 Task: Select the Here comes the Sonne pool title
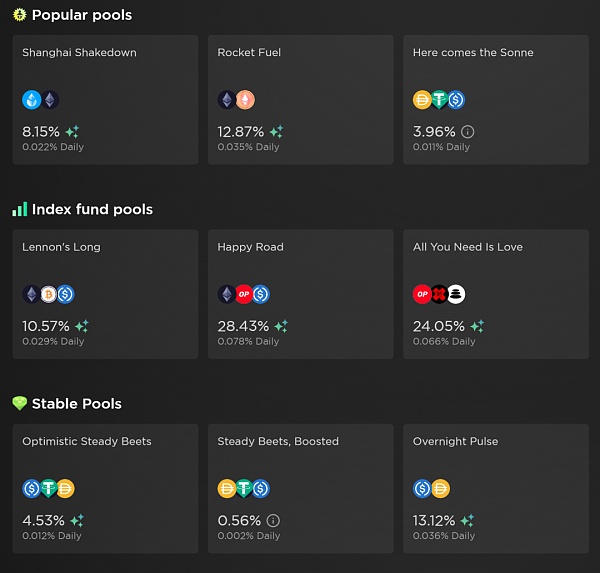[x=473, y=53]
